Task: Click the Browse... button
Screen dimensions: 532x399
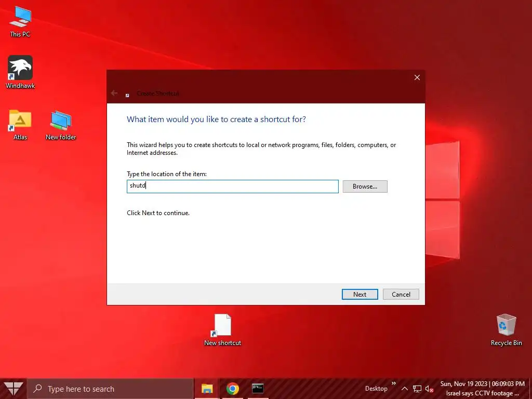Action: [x=365, y=187]
